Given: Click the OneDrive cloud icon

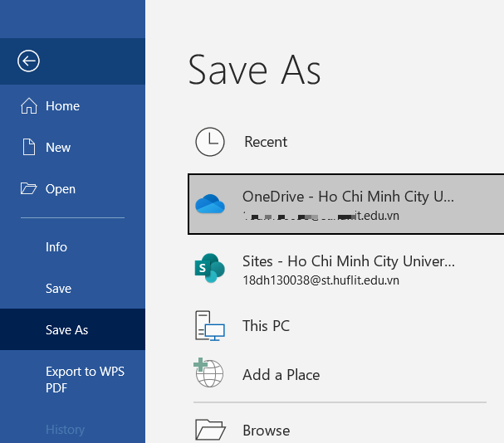Looking at the screenshot, I should [210, 204].
